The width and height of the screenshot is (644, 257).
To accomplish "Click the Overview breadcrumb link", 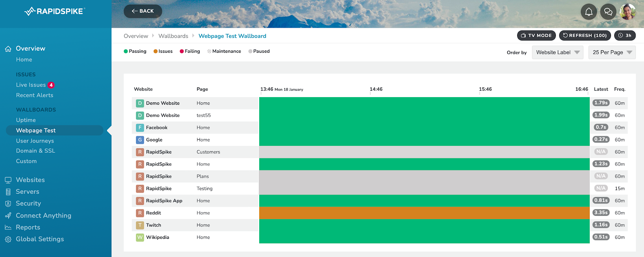I will tap(136, 36).
